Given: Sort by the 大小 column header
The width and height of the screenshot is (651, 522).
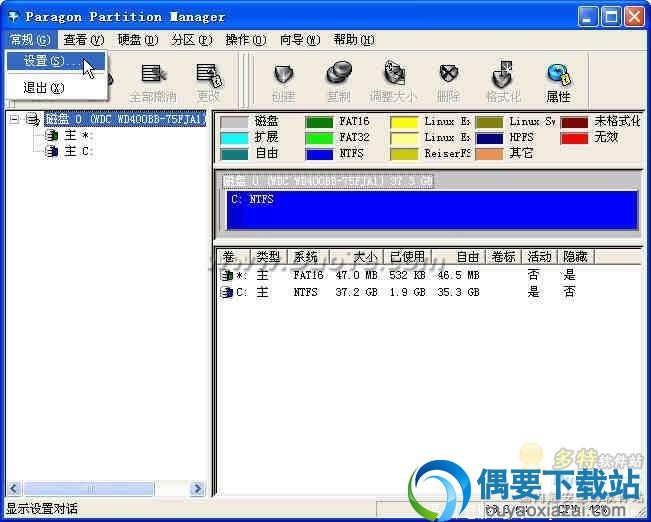Looking at the screenshot, I should click(x=356, y=257).
